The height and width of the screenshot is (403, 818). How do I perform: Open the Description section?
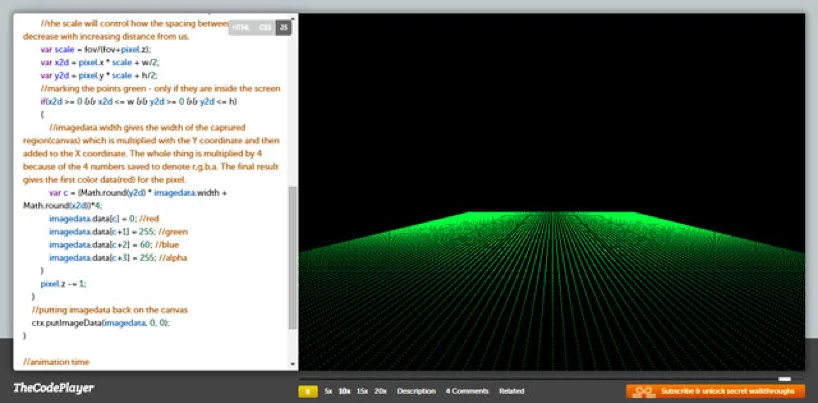click(416, 391)
